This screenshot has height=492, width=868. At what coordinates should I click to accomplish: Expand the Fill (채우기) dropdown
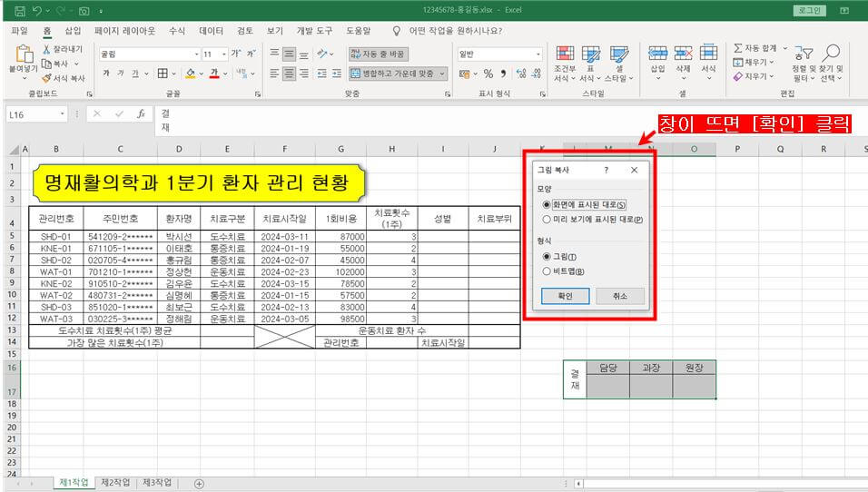click(x=771, y=63)
